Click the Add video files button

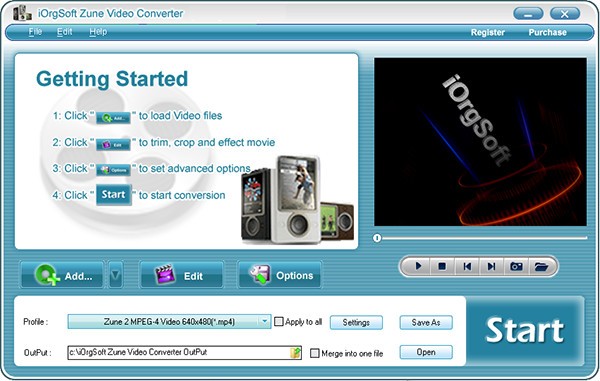[x=62, y=275]
